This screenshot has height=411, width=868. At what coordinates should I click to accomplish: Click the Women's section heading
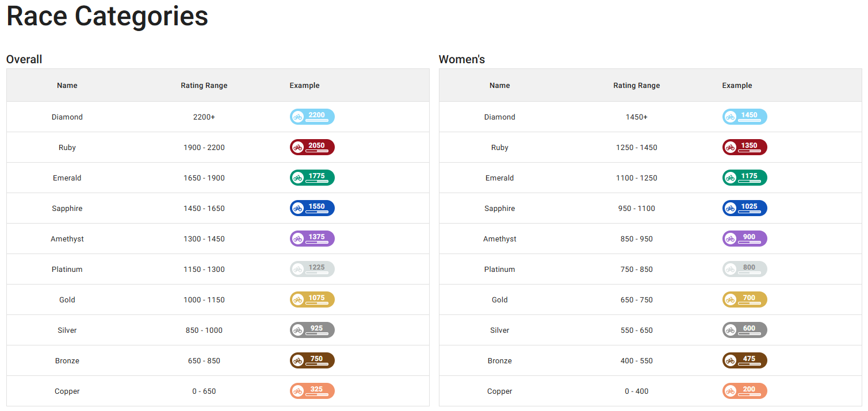pyautogui.click(x=462, y=59)
